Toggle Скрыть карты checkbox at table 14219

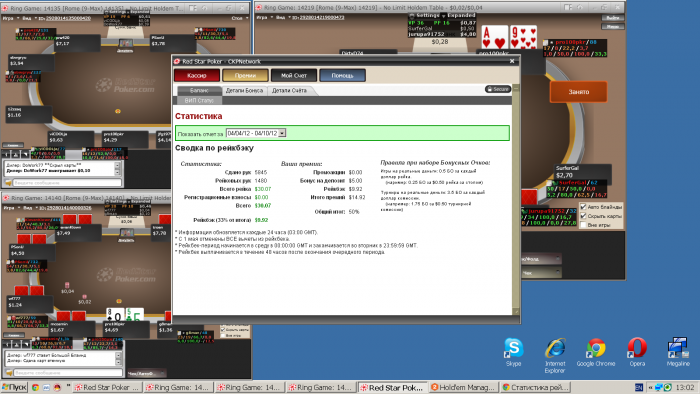[x=583, y=216]
